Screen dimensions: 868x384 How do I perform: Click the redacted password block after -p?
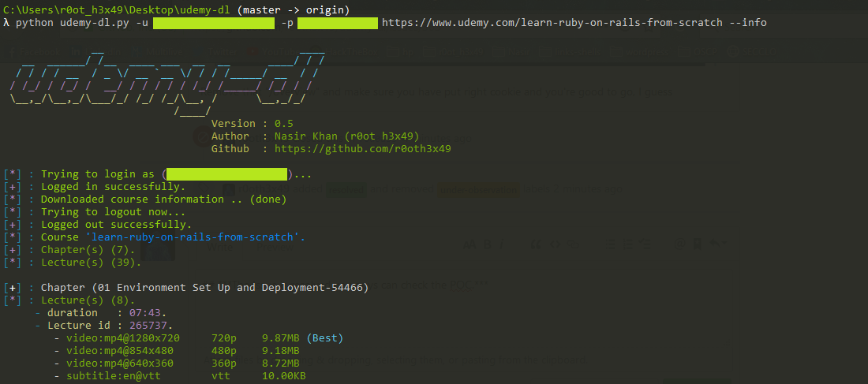pyautogui.click(x=338, y=23)
